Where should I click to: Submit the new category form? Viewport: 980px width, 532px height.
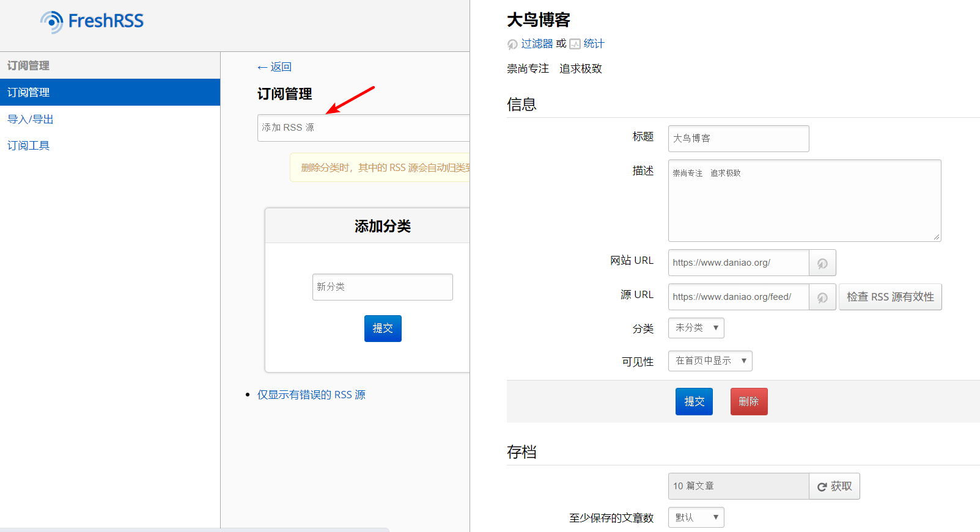point(383,329)
